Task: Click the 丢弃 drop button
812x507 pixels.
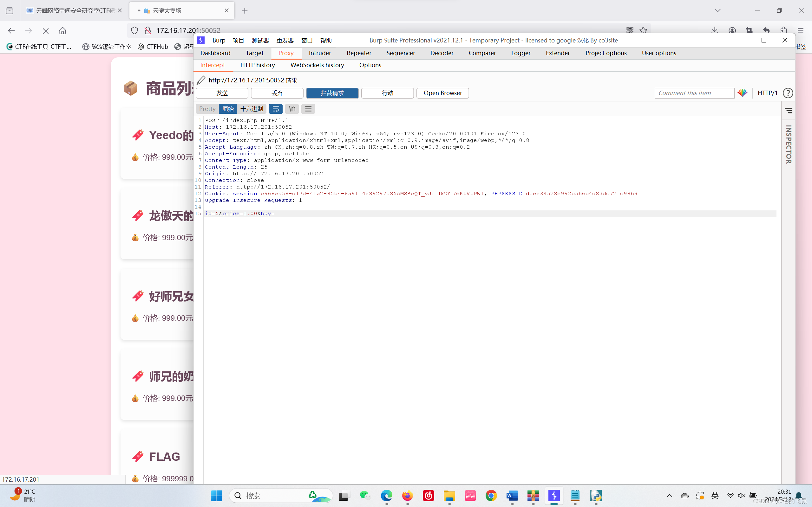Action: point(277,93)
